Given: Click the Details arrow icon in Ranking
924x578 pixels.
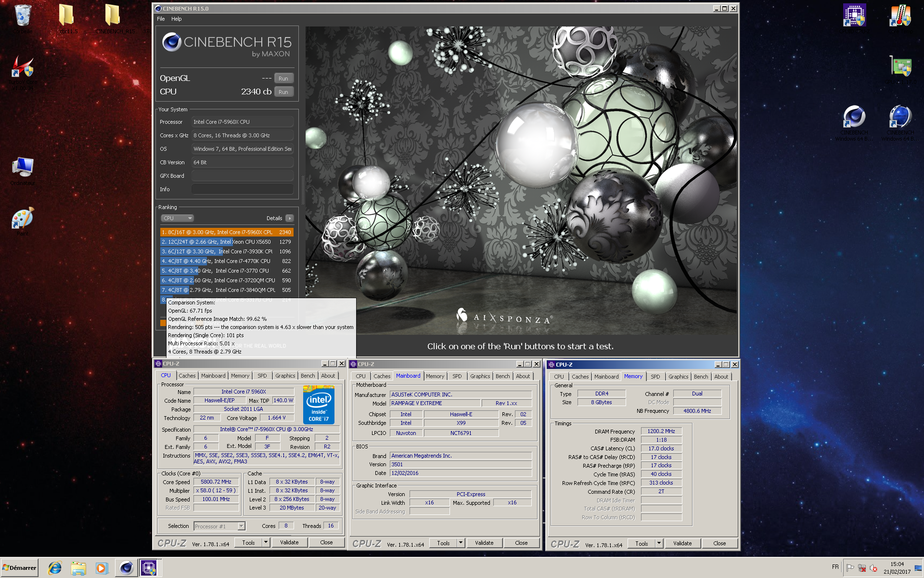Looking at the screenshot, I should click(290, 218).
